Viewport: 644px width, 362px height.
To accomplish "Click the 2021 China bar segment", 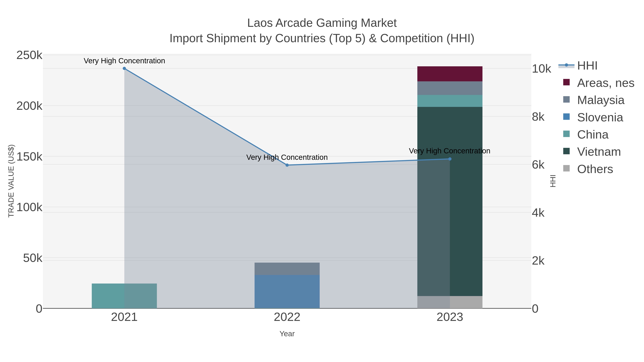I will pos(124,296).
